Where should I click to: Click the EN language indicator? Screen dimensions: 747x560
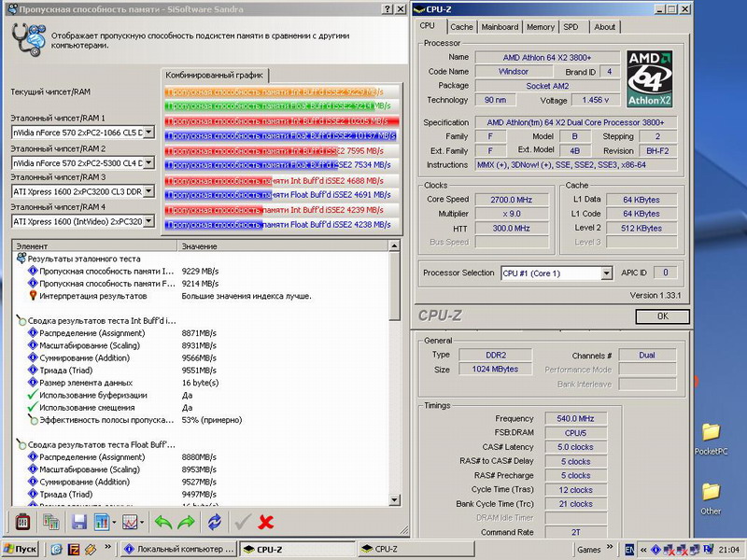(629, 549)
